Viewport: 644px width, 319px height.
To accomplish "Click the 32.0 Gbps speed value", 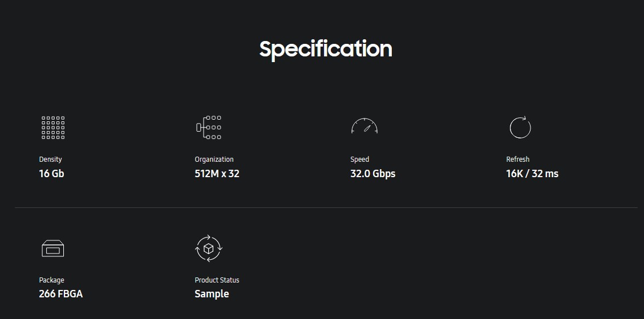I will click(x=372, y=174).
